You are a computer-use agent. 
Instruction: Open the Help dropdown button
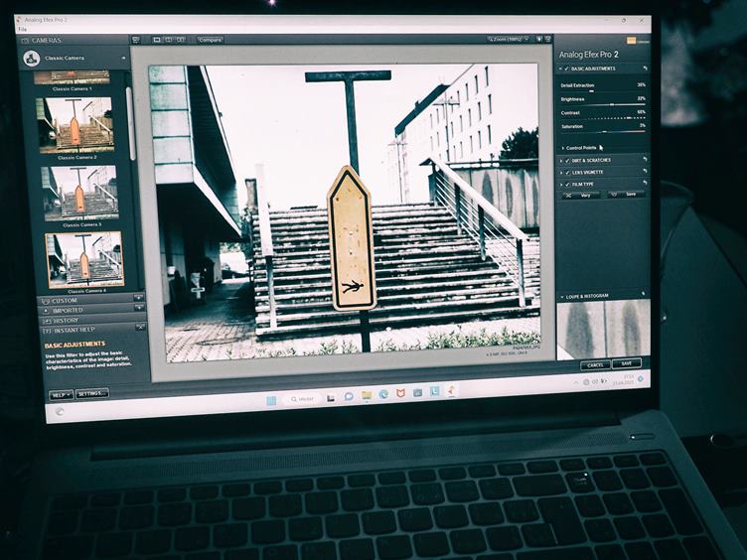point(61,395)
